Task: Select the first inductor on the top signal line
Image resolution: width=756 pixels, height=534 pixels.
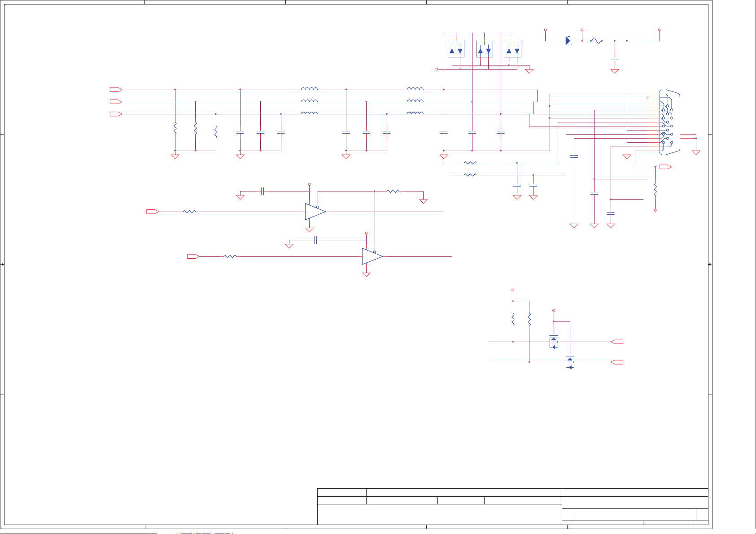Action: pyautogui.click(x=310, y=89)
